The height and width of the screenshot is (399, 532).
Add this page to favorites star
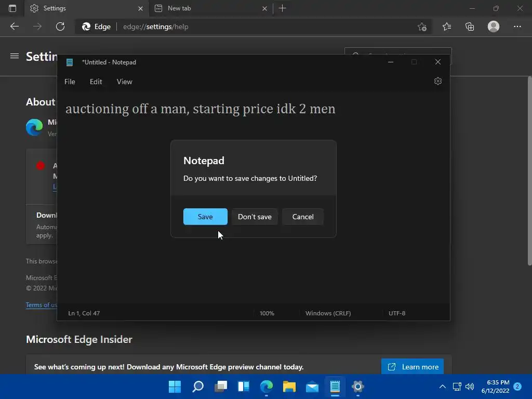tap(422, 26)
